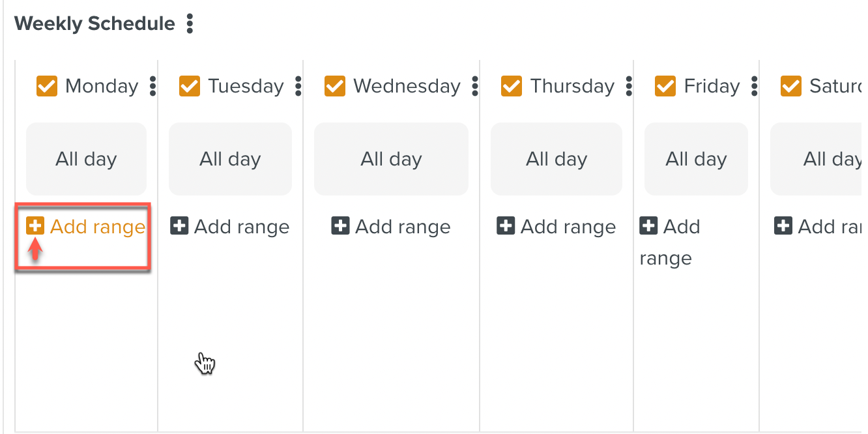
Task: Toggle the Friday checkbox off
Action: click(x=665, y=86)
